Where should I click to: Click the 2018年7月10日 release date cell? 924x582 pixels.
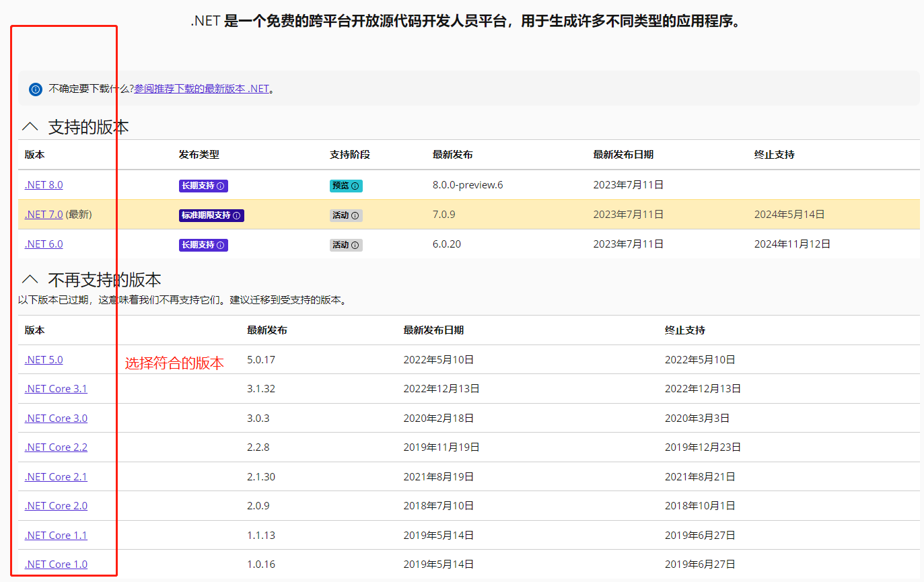point(439,506)
